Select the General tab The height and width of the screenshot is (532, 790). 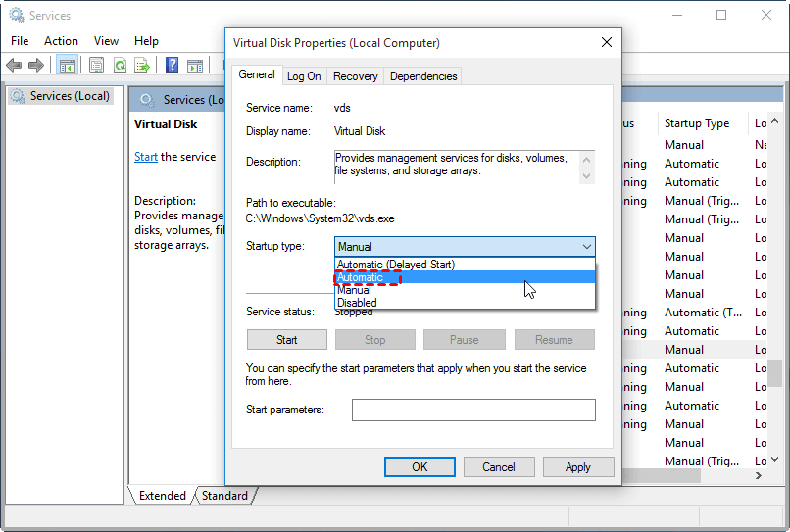click(257, 74)
